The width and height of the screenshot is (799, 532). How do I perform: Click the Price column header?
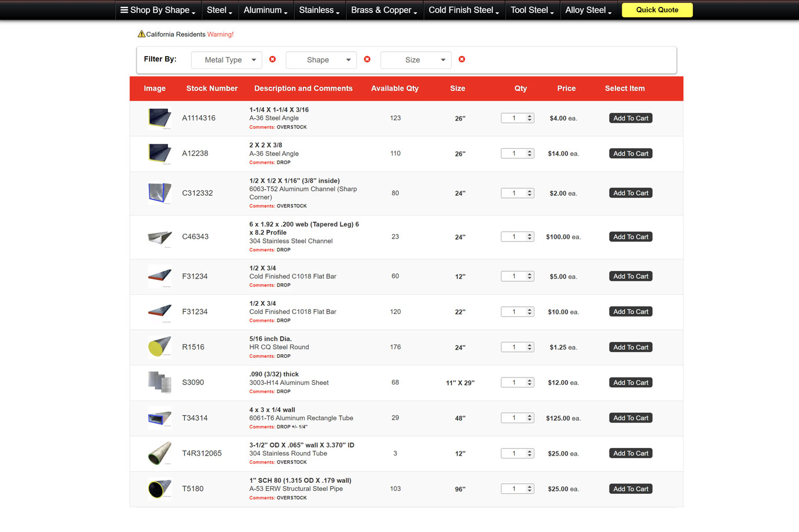tap(566, 89)
